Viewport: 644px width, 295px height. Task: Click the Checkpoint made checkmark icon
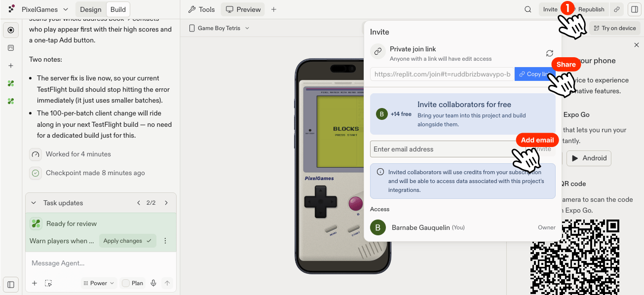36,173
